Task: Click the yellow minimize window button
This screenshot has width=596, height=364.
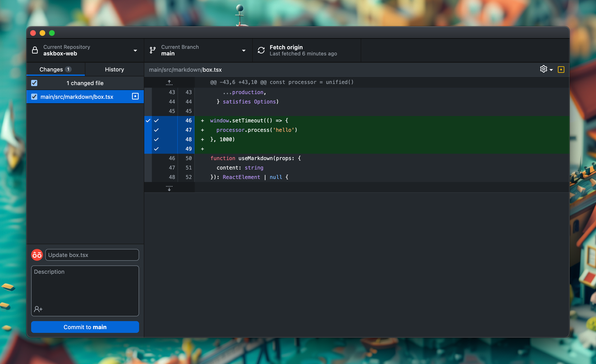Action: point(42,33)
